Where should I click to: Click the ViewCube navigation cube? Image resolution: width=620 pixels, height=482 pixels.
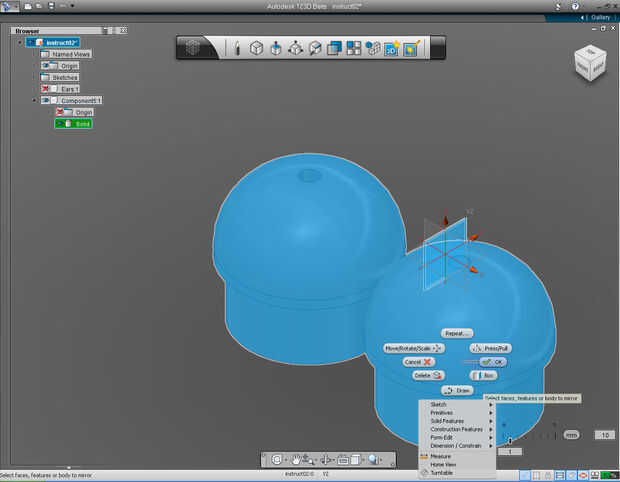(590, 63)
